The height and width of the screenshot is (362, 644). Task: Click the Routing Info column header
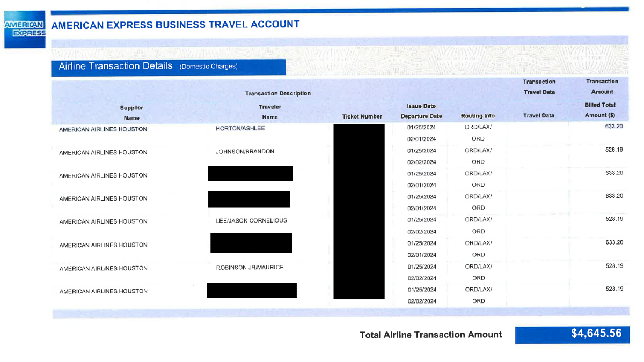point(478,116)
